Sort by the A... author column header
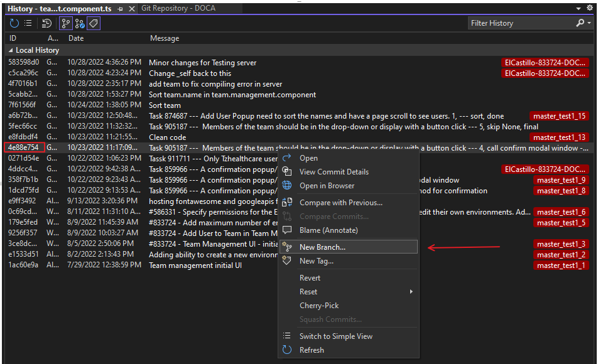 pos(53,38)
